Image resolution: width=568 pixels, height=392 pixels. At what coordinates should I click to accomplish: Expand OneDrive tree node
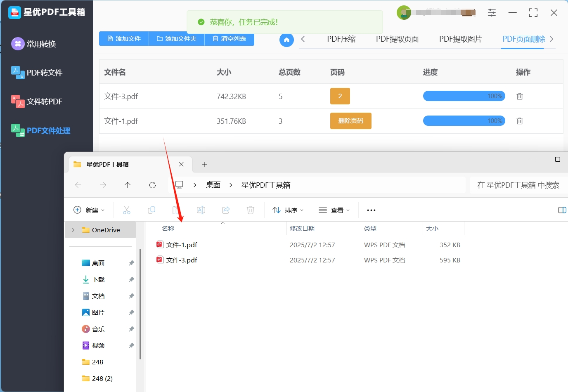coord(73,230)
